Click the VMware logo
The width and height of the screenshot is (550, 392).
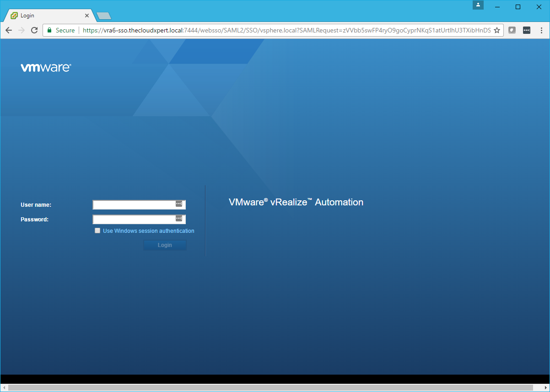point(46,68)
